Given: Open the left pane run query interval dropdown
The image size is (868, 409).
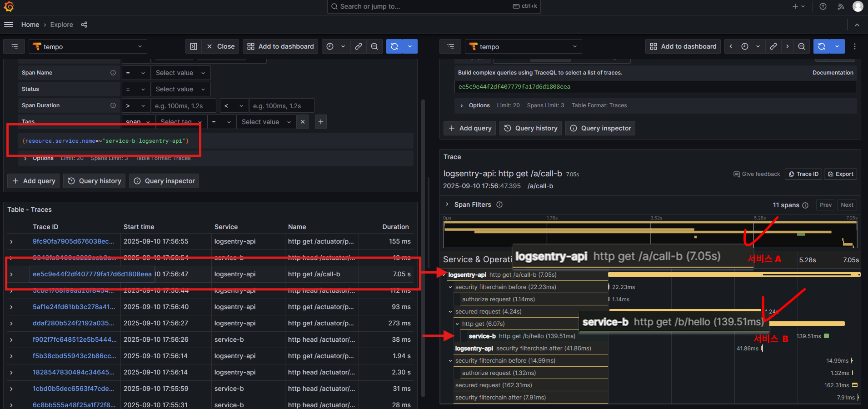Looking at the screenshot, I should pos(410,46).
